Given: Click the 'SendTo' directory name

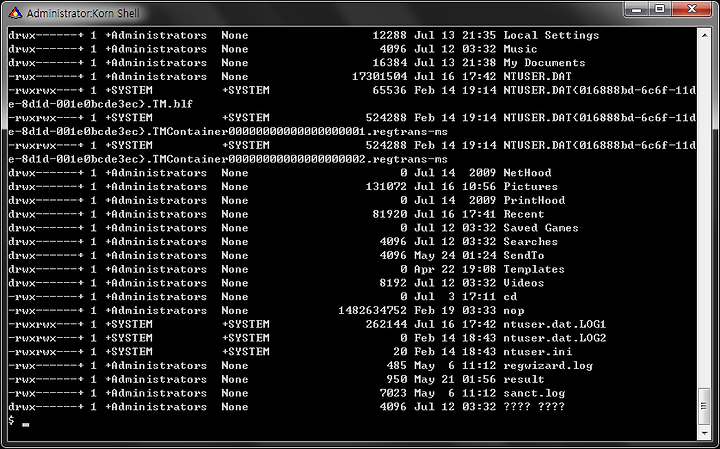Looking at the screenshot, I should [523, 256].
